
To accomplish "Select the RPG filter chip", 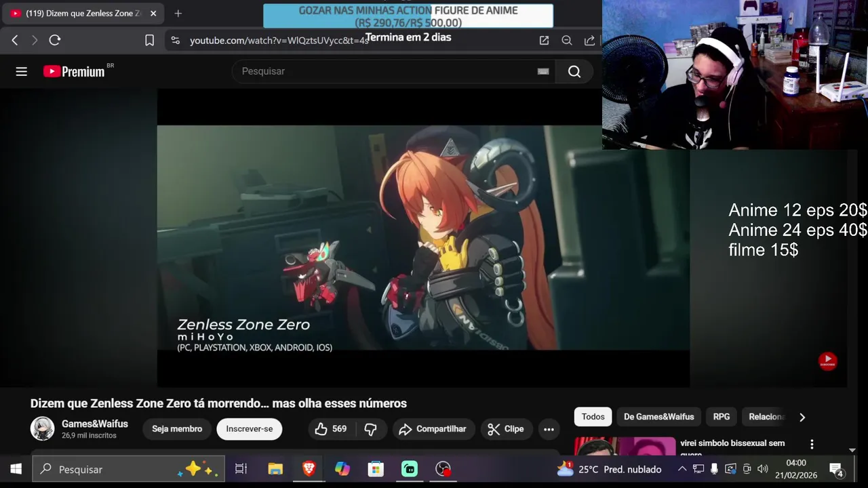I will [x=722, y=417].
